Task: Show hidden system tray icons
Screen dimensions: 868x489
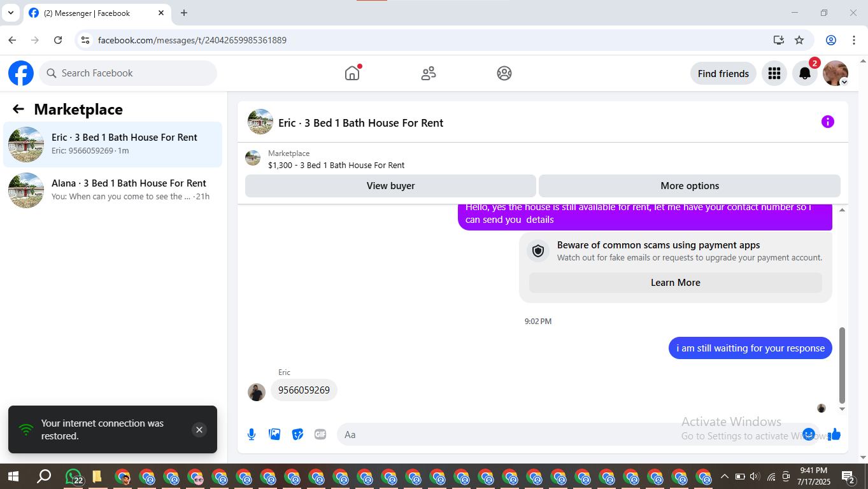Action: [725, 476]
